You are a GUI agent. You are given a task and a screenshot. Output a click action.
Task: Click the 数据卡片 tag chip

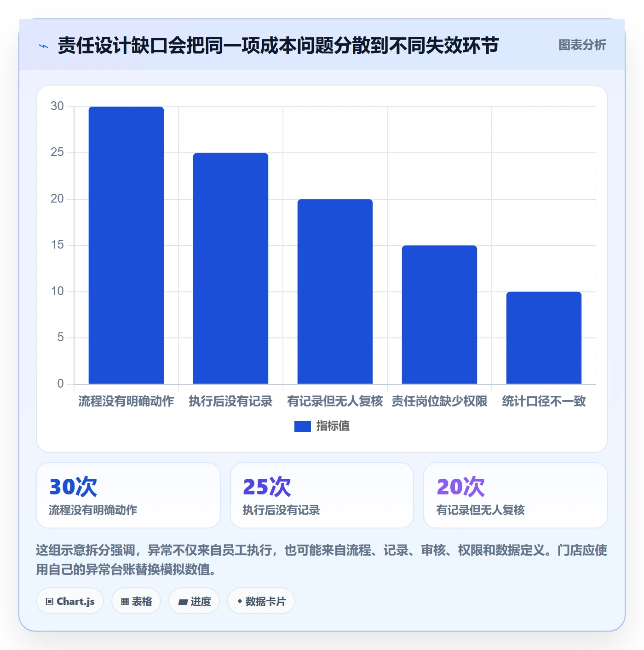(x=261, y=601)
